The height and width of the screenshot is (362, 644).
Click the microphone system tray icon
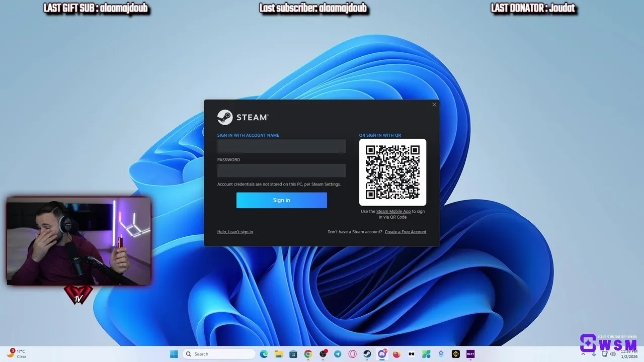594,354
